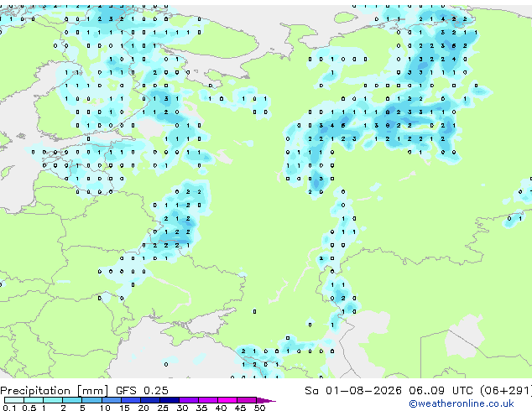Click the '0.5' legend scale label
Viewport: 532px width, 411px height.
coord(29,408)
